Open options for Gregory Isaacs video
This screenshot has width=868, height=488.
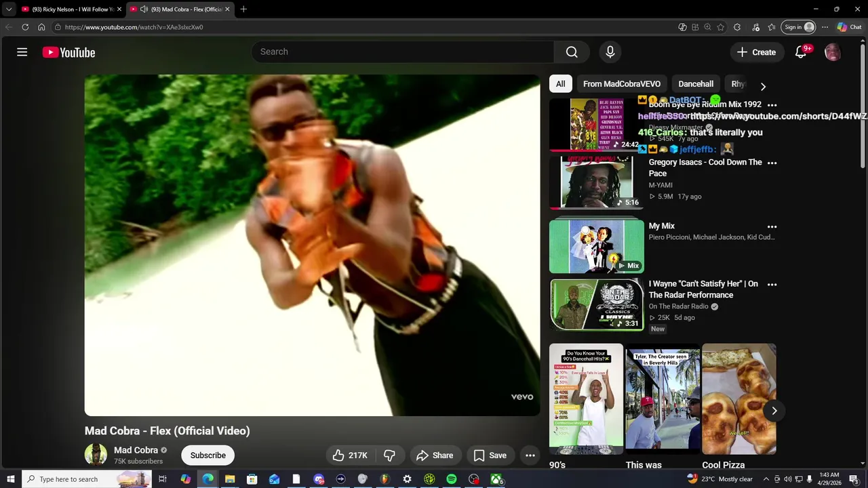[x=772, y=163]
